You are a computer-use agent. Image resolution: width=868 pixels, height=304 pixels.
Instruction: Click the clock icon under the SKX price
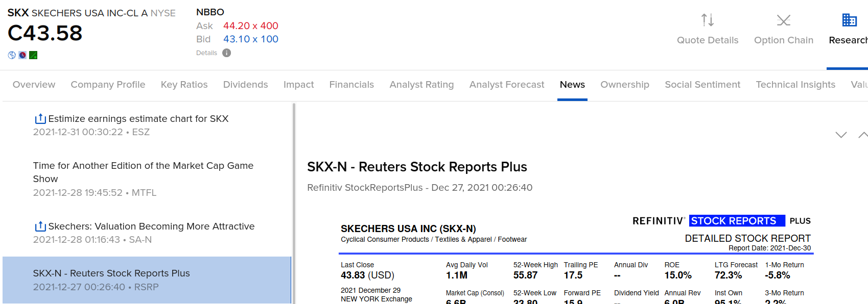pyautogui.click(x=22, y=55)
